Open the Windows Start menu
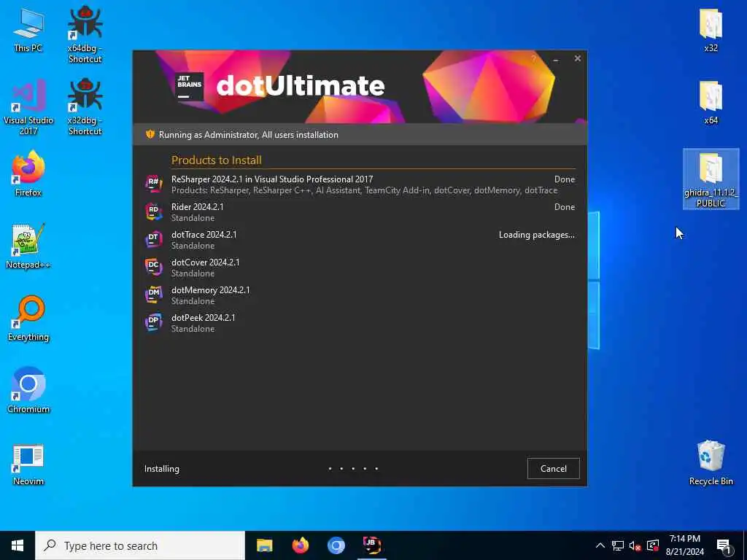Screen dimensions: 747x560 (x=18, y=545)
